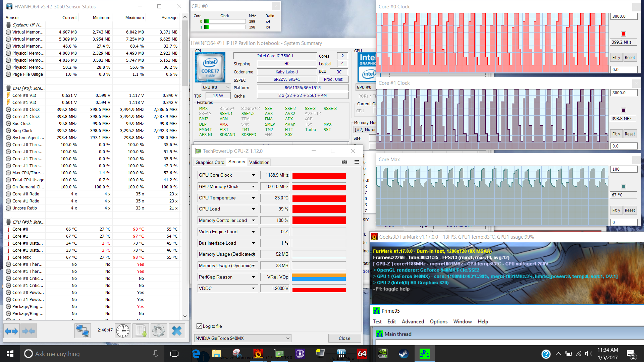Open the PerfCap Reason dropdown

[x=254, y=277]
